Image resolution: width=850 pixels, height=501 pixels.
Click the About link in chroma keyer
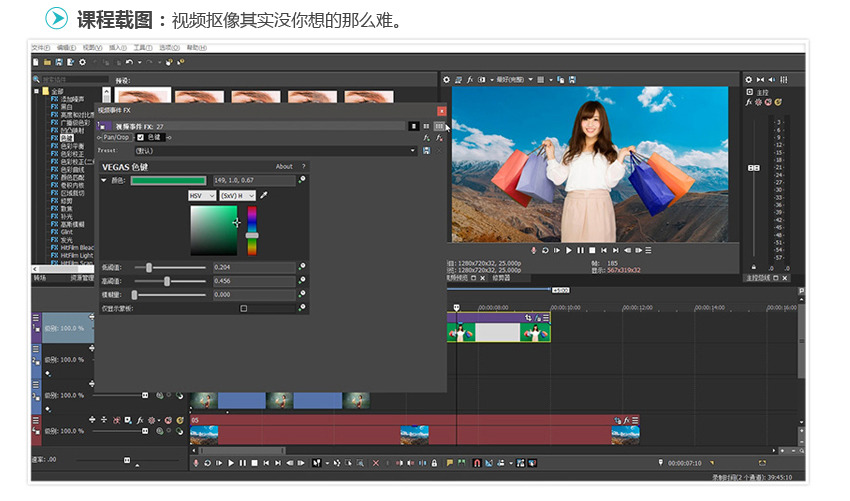pyautogui.click(x=284, y=166)
